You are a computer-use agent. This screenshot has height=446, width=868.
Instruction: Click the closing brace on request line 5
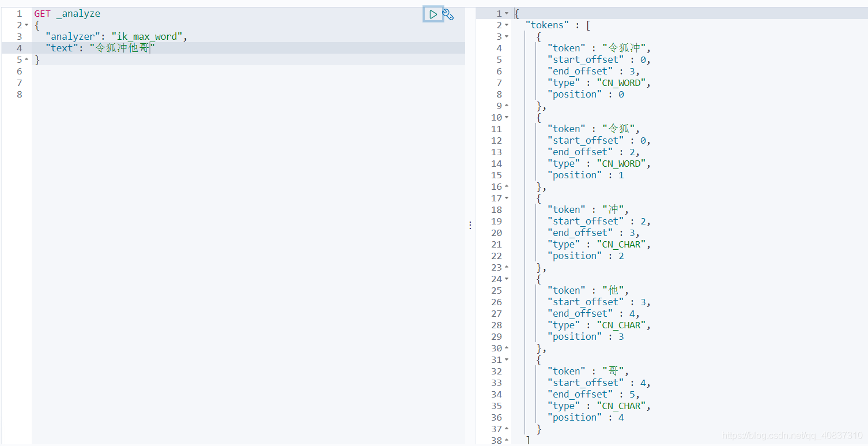(37, 60)
